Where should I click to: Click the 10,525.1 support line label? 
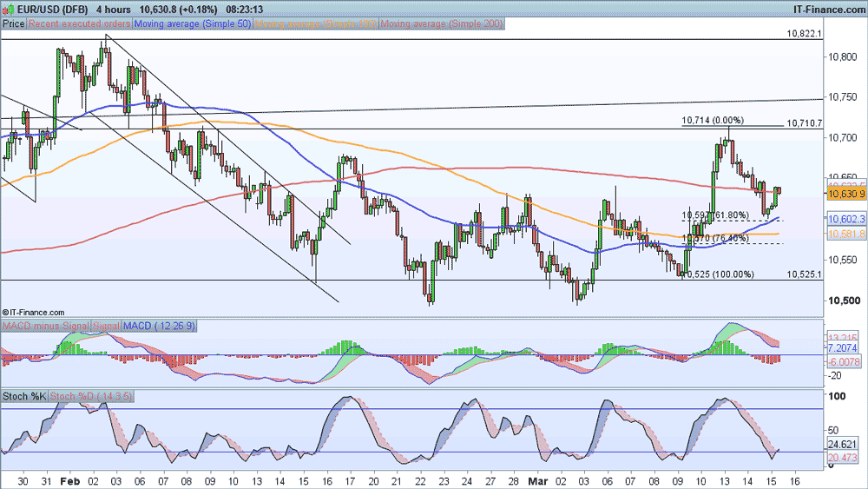coord(804,274)
